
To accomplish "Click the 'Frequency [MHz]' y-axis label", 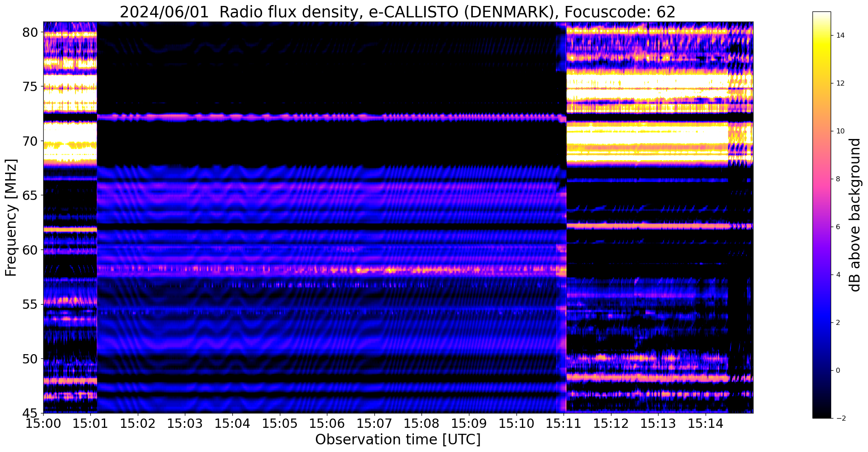I will tap(11, 217).
